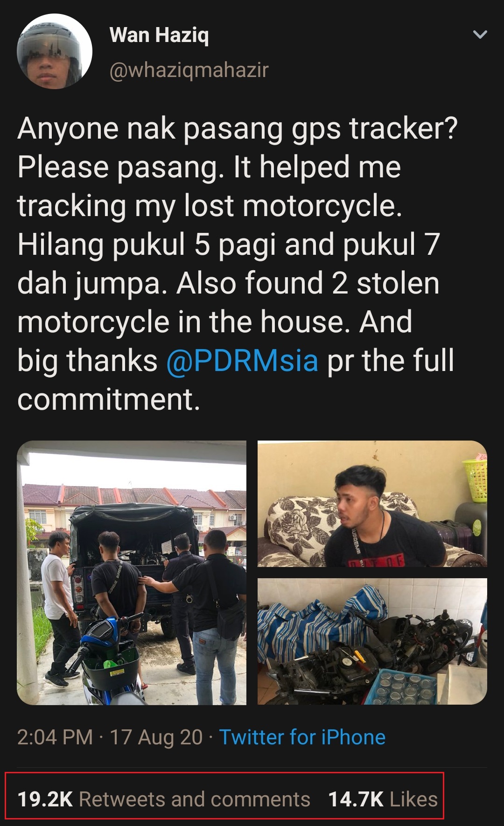View the 14.7K Likes list
The height and width of the screenshot is (826, 504).
(x=383, y=799)
